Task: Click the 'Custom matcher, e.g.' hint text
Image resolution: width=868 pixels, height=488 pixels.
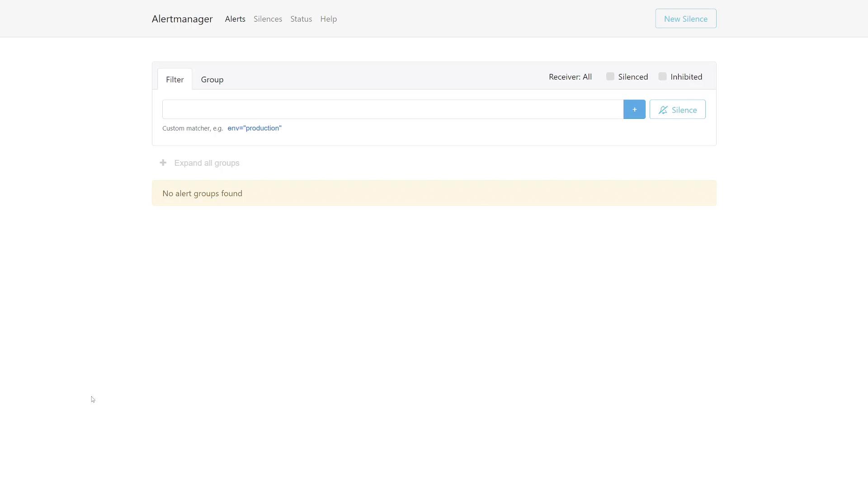Action: point(193,128)
